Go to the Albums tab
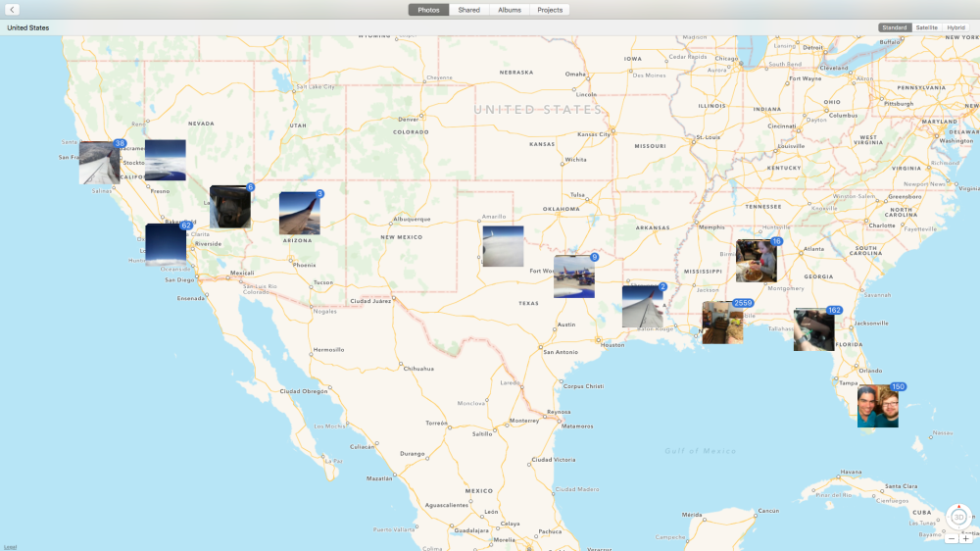Screen dimensions: 980x551 510,10
